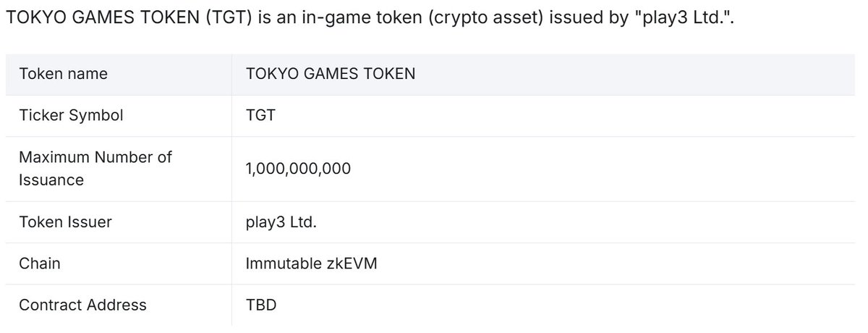Select the 'TGT' ticker value
Image resolution: width=868 pixels, height=333 pixels.
pos(260,115)
